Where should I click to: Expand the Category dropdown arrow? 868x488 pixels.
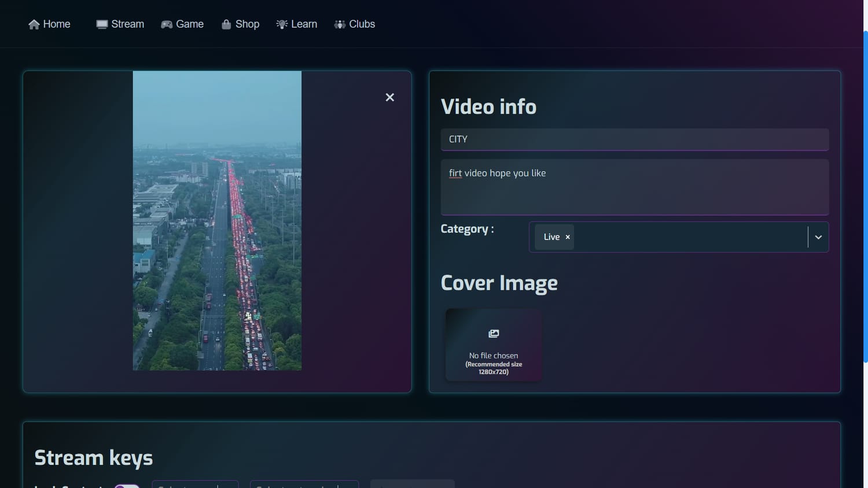pyautogui.click(x=818, y=237)
